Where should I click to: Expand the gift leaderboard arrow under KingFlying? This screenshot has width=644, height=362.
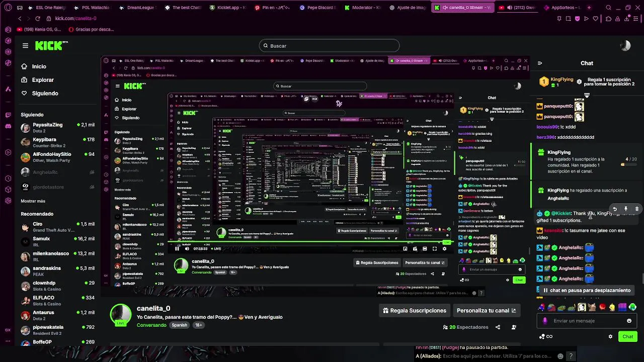[x=587, y=96]
